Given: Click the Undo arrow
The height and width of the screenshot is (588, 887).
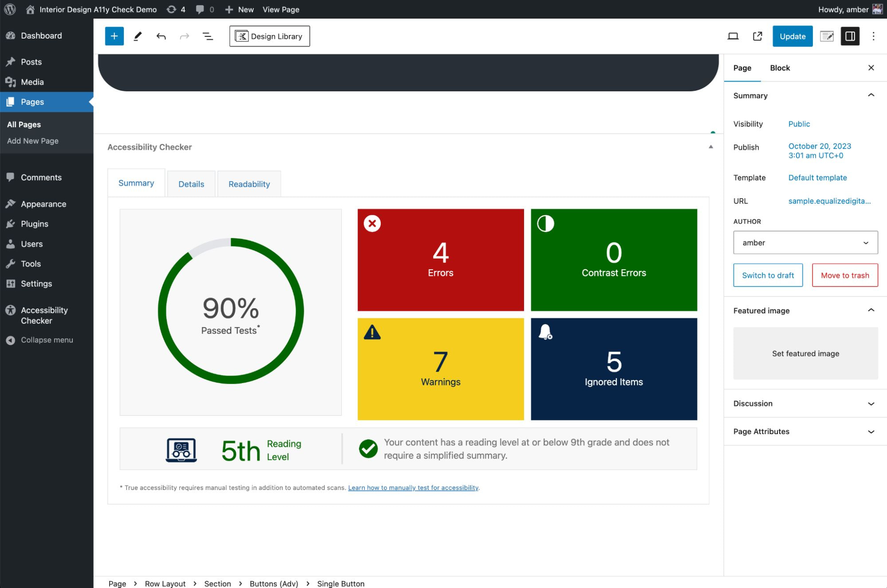Looking at the screenshot, I should [x=161, y=36].
